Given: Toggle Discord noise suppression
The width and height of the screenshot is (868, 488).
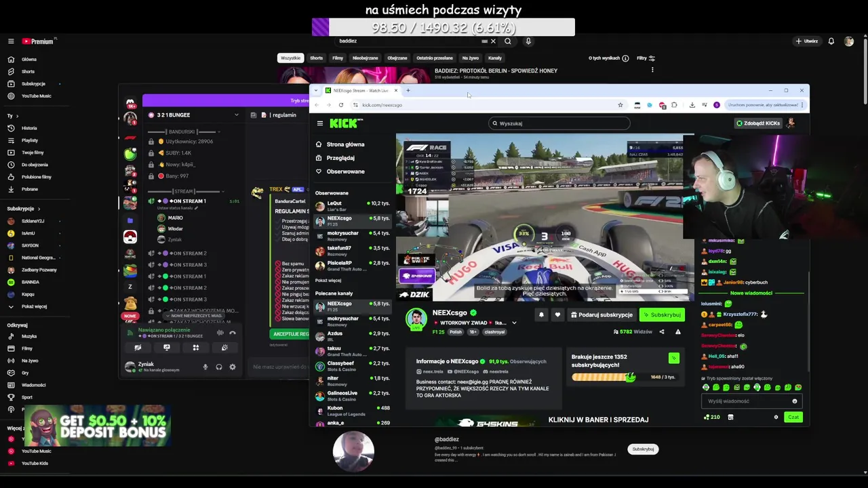Looking at the screenshot, I should coord(220,333).
